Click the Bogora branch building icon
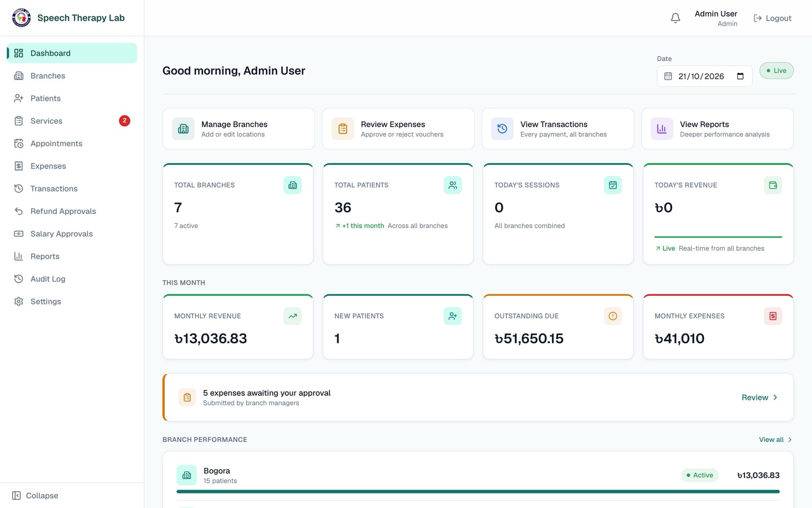812x508 pixels. [187, 475]
